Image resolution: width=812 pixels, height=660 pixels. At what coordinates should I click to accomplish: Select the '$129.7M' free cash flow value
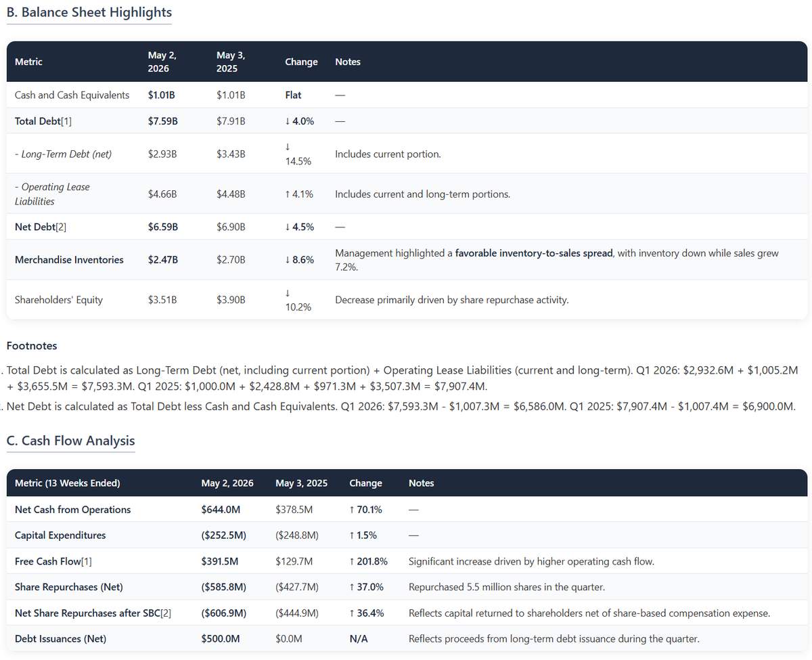(295, 561)
